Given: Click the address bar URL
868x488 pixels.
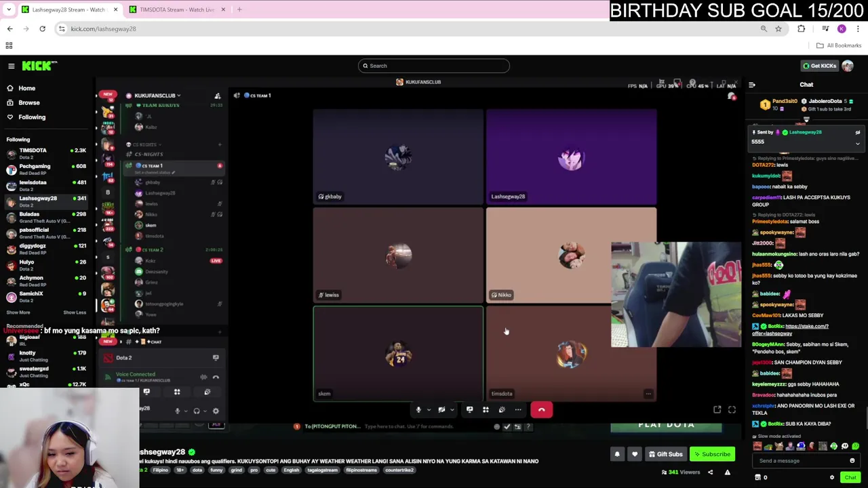Looking at the screenshot, I should click(103, 28).
